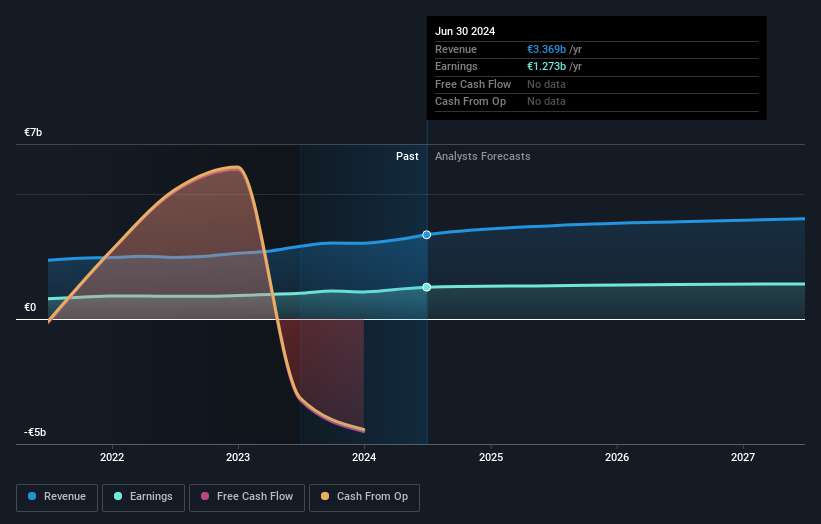Click No data in the Free Cash Flow row
This screenshot has width=821, height=524.
pos(546,84)
